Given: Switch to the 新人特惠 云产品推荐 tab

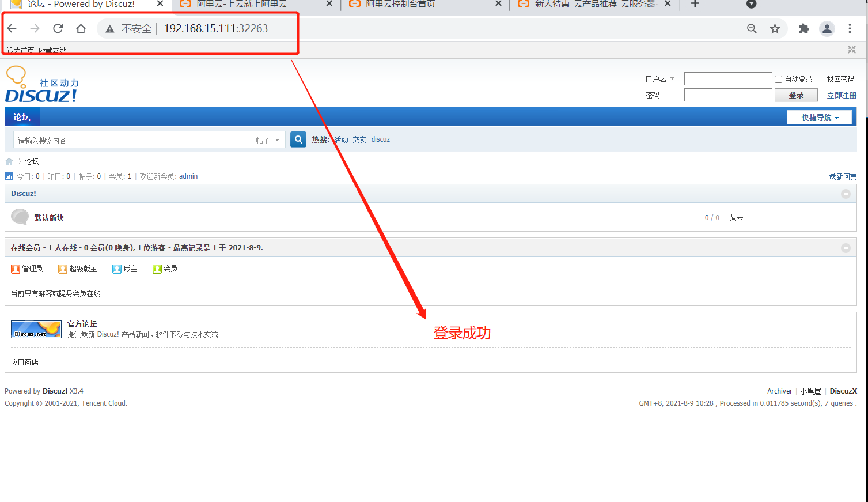Looking at the screenshot, I should pyautogui.click(x=594, y=4).
